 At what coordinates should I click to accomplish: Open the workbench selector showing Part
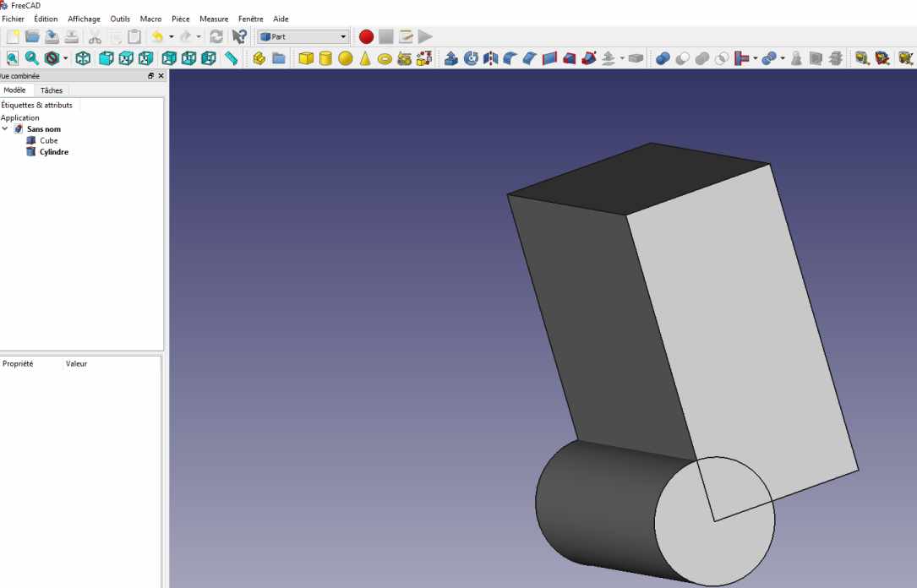coord(303,37)
